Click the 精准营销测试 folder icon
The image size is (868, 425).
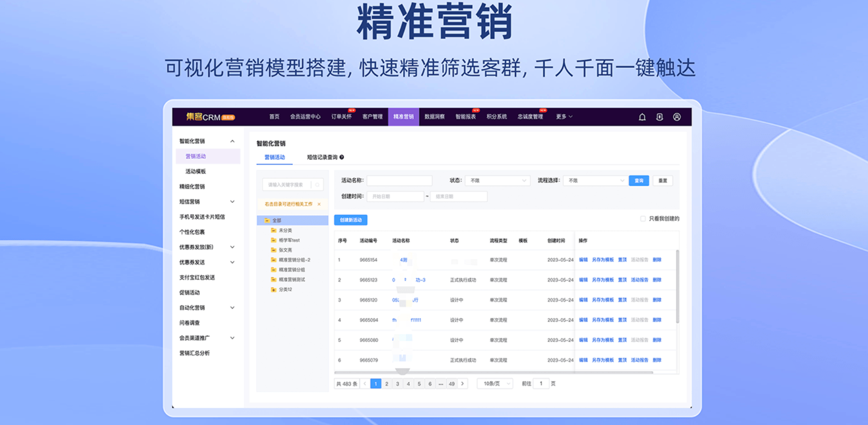pos(274,279)
